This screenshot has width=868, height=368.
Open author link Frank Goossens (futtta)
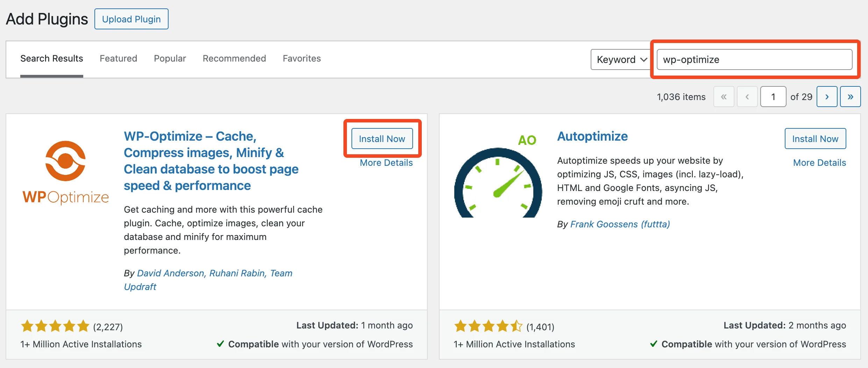(x=620, y=224)
